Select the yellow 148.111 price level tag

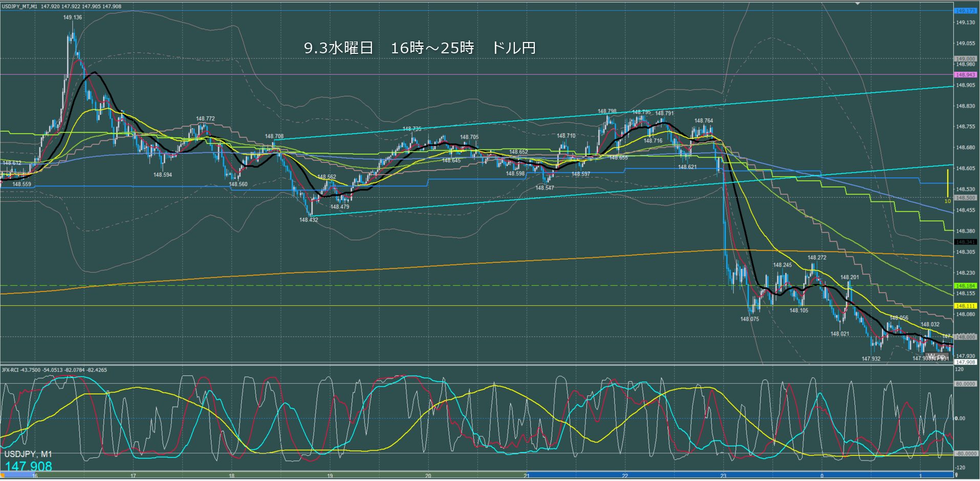pos(965,306)
